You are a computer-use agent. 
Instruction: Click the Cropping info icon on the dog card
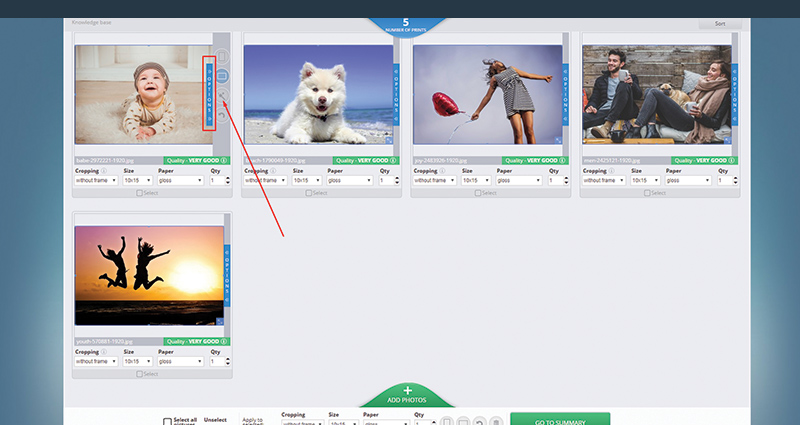(273, 171)
